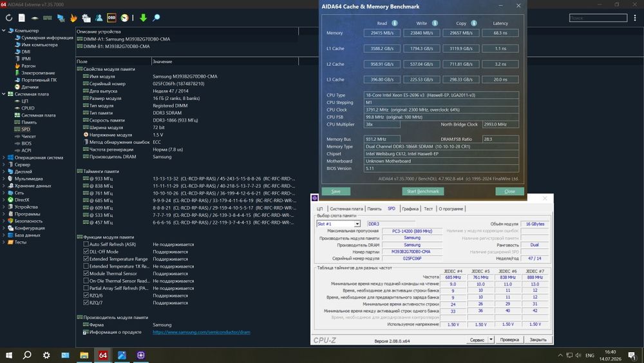644x363 pixels.
Task: Toggle RZQ/7 checkbox
Action: (86, 302)
